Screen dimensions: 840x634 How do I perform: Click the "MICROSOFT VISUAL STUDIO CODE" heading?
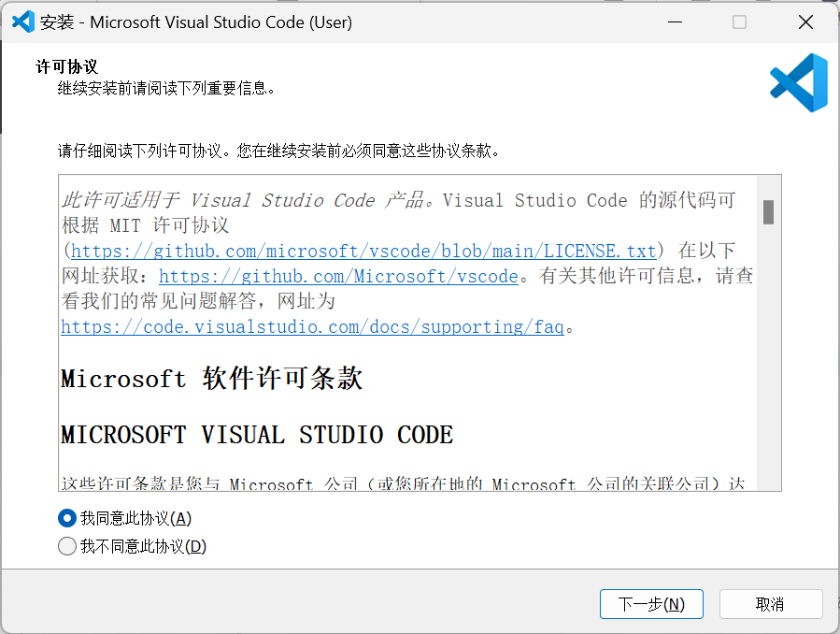click(x=257, y=435)
